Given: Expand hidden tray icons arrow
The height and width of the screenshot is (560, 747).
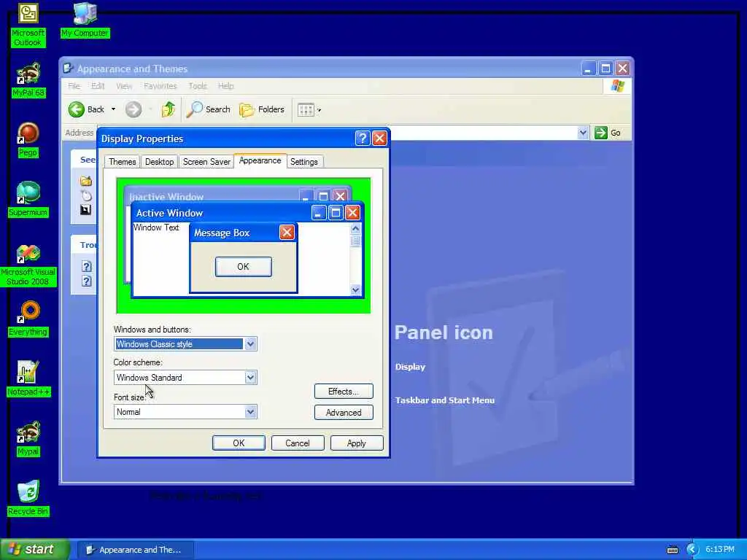Looking at the screenshot, I should point(692,550).
